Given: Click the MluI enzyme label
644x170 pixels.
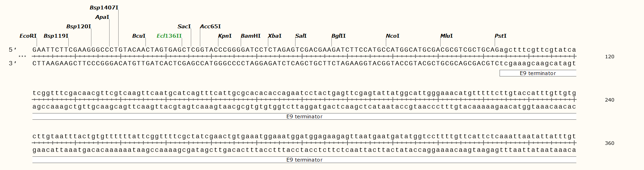Looking at the screenshot, I should click(x=447, y=36).
